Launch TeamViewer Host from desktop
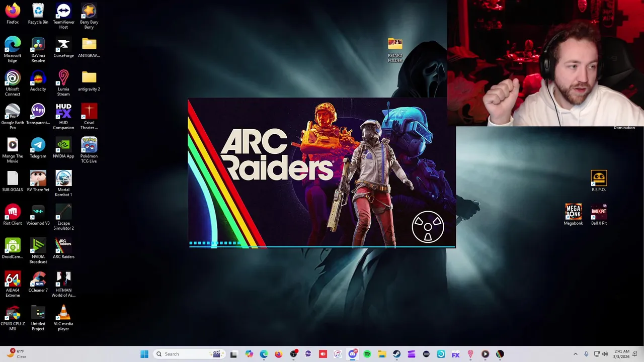 point(63,16)
